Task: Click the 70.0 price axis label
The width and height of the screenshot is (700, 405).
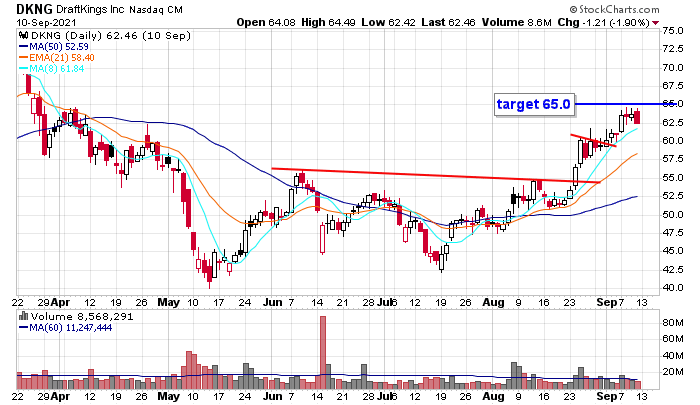Action: (x=673, y=67)
